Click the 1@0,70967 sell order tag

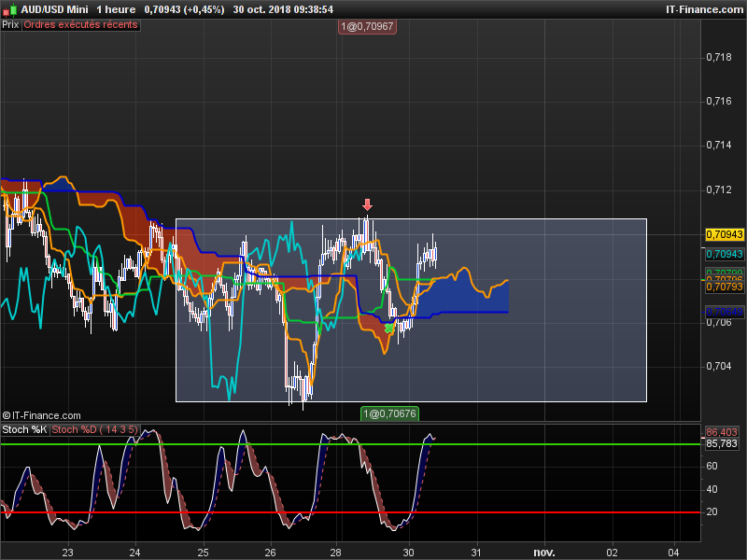[367, 27]
